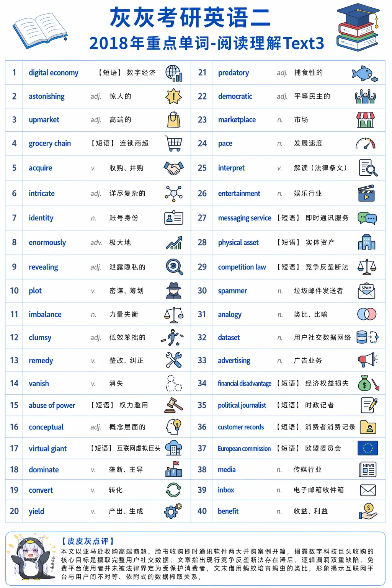The width and height of the screenshot is (392, 588).
Task: Click the envelope icon next to inbox
Action: 368,490
